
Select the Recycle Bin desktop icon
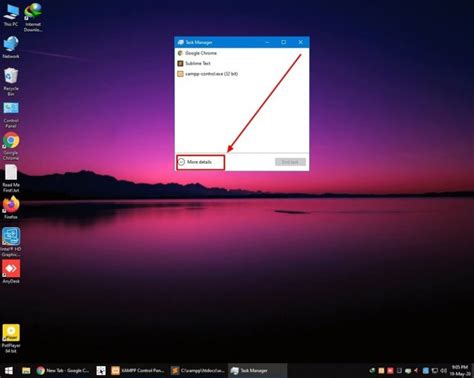click(x=11, y=82)
